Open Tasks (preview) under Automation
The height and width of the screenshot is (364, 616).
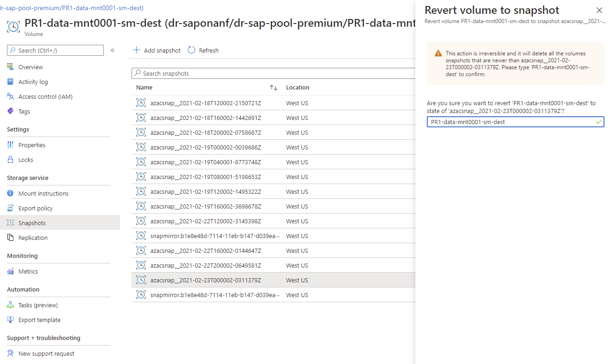[x=38, y=305]
